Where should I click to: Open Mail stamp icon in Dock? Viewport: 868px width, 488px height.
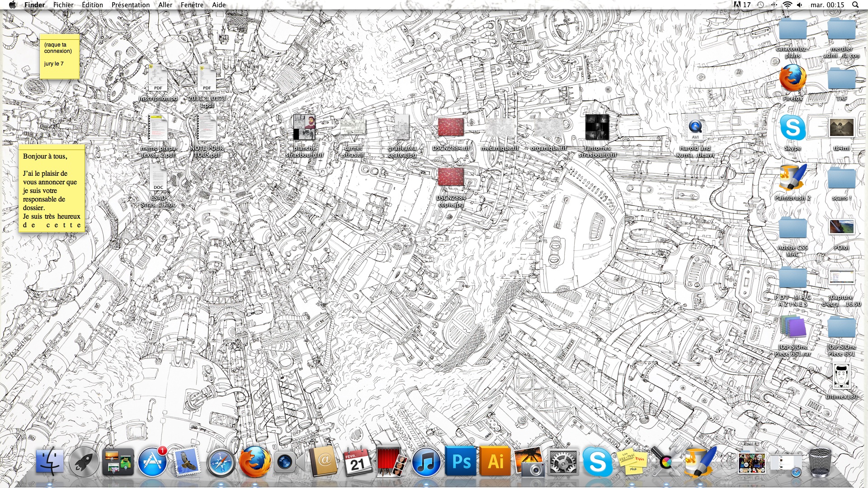(186, 462)
